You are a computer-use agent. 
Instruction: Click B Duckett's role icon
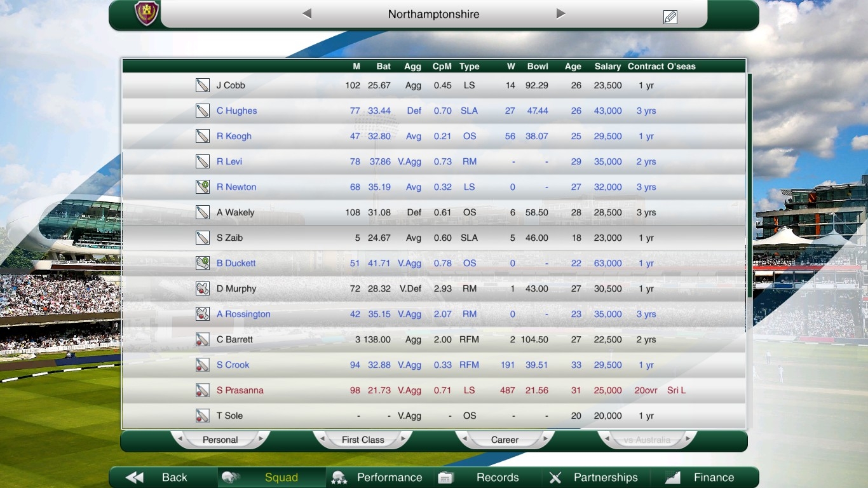coord(203,263)
